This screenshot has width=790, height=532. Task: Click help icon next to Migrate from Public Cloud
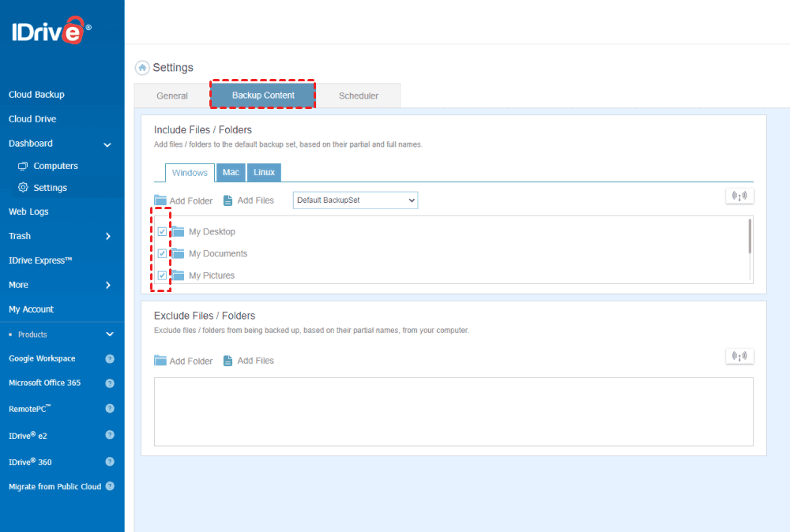click(x=110, y=486)
